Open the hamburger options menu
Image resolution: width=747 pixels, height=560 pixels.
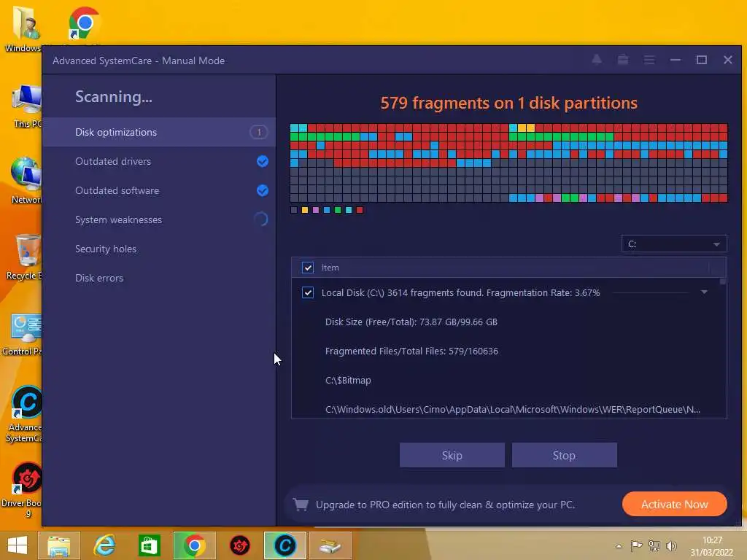[649, 60]
